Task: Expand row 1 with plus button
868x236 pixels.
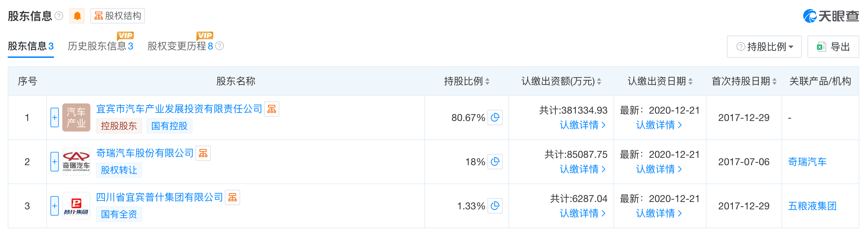Action: (55, 117)
